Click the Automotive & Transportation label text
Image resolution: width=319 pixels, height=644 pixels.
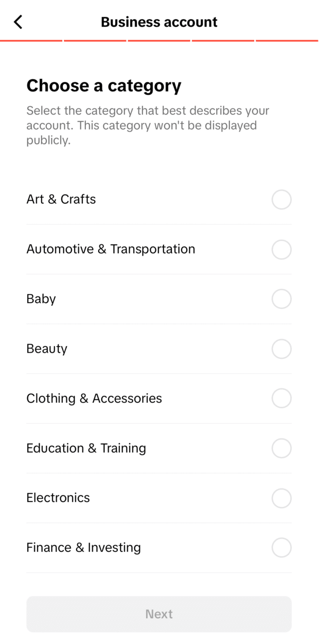click(x=111, y=249)
